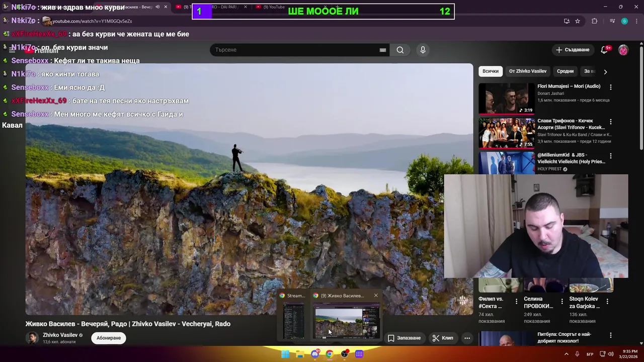This screenshot has height=362, width=644.
Task: Select the Stream... Chrome window preview
Action: (293, 316)
